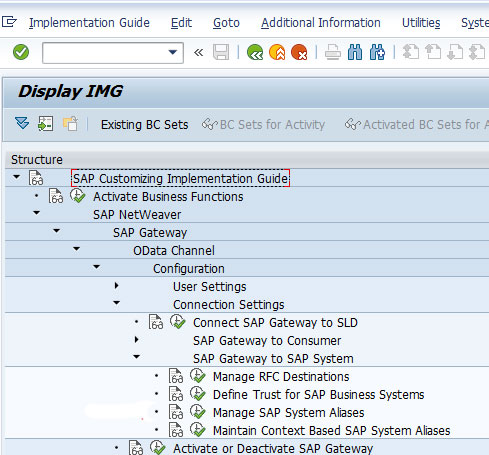This screenshot has width=489, height=455.
Task: Open the Goto menu
Action: [x=226, y=23]
